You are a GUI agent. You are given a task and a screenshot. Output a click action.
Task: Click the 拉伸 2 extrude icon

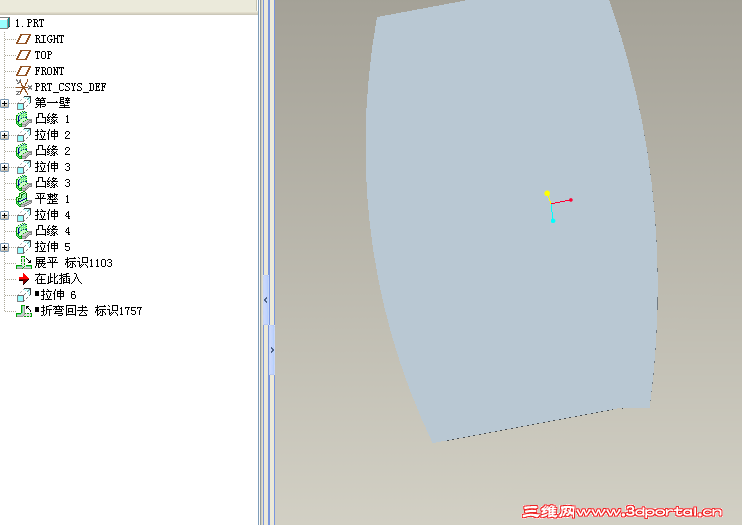click(24, 135)
